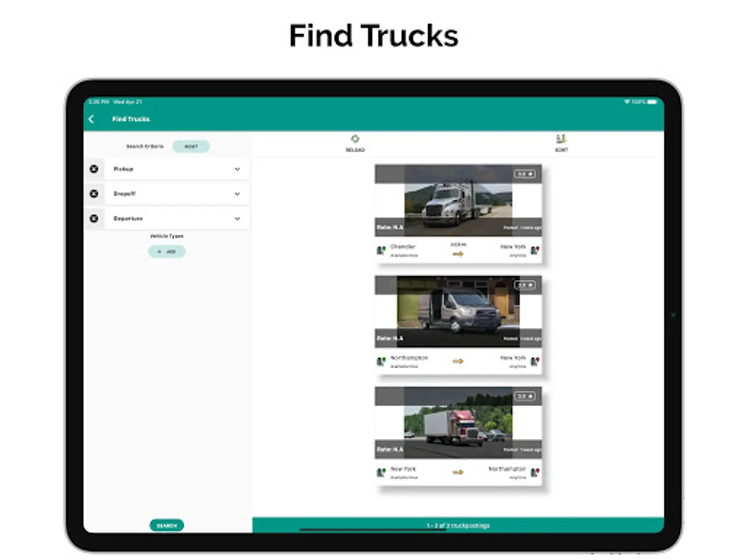
Task: Click the New York destination on the Chandler card
Action: click(513, 247)
